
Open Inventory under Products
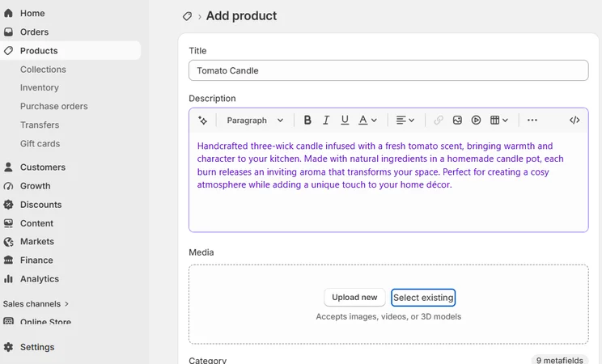(x=40, y=87)
